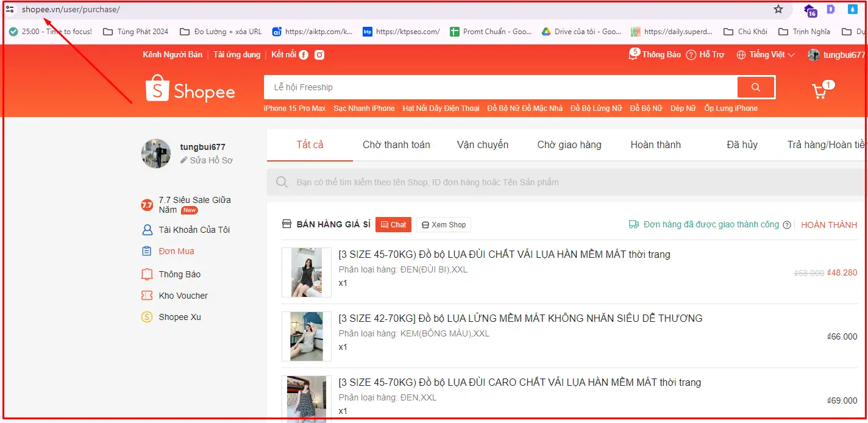Click the purple D extension icon

pos(830,9)
